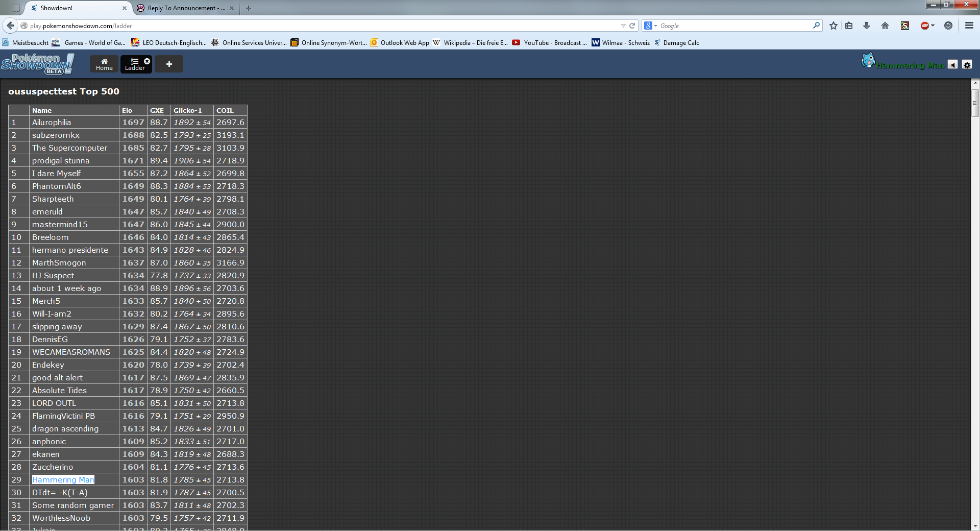Go to the browser home page icon
This screenshot has height=531, width=980.
click(885, 26)
